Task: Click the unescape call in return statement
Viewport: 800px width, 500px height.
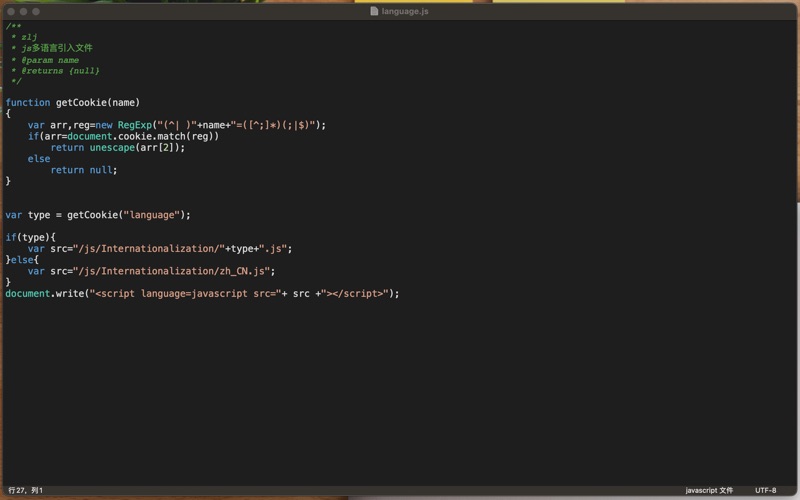Action: pos(112,147)
